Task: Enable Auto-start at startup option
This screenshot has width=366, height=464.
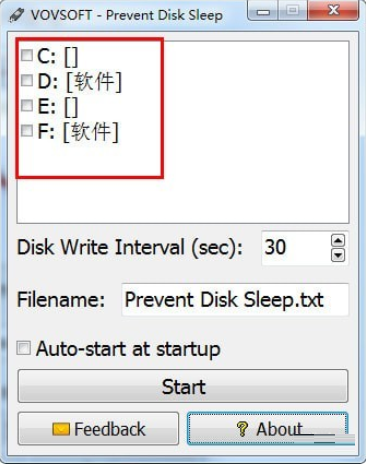Action: coord(24,348)
